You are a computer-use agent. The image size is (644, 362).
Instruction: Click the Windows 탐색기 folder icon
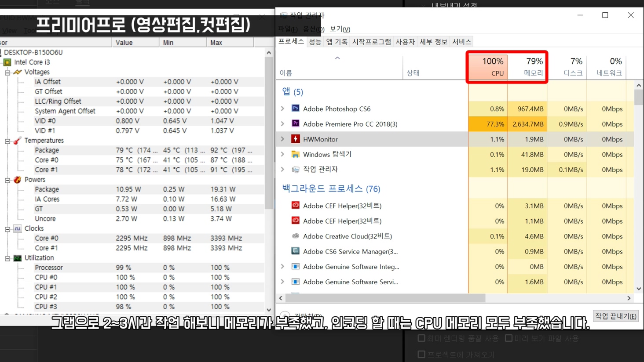click(296, 154)
